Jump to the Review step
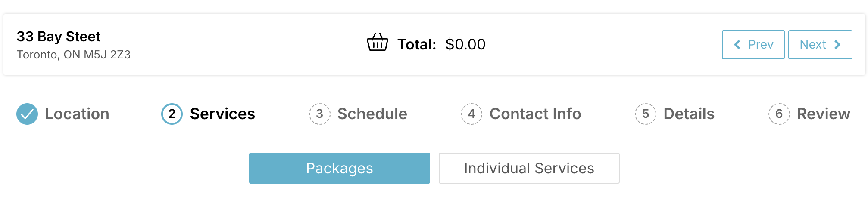Image resolution: width=868 pixels, height=209 pixels. point(823,114)
